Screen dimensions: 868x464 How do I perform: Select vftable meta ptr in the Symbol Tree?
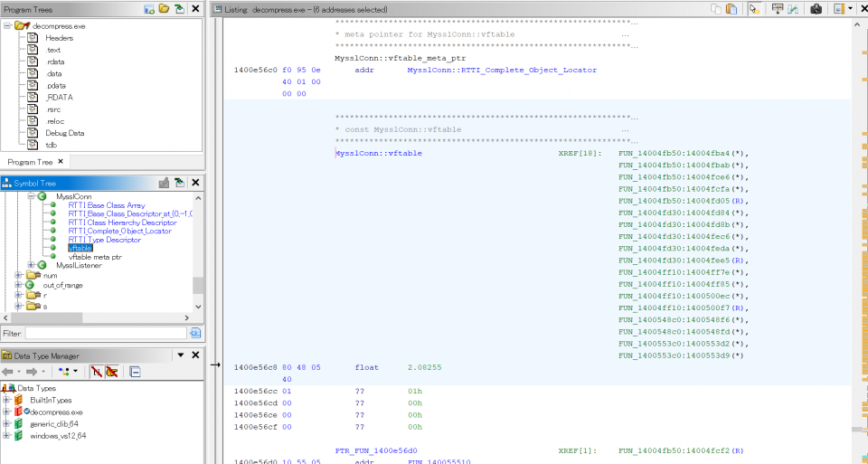tap(95, 257)
